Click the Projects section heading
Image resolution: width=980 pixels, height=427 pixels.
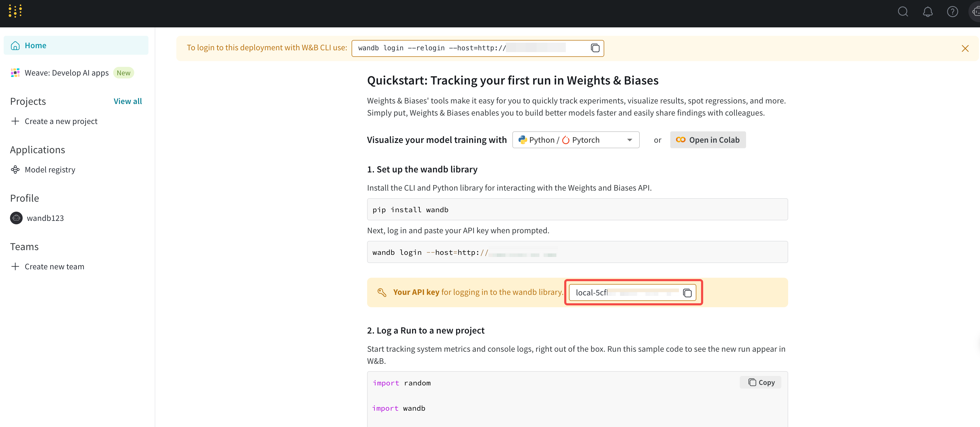[x=28, y=101]
